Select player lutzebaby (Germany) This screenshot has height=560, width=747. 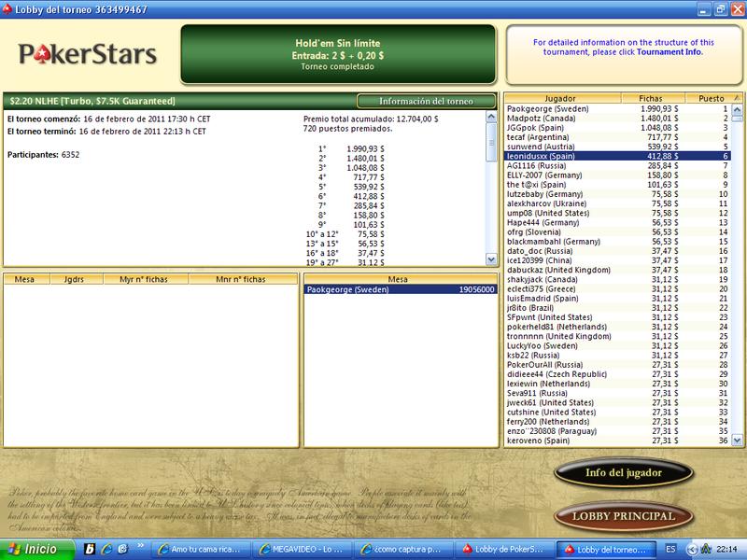(617, 194)
